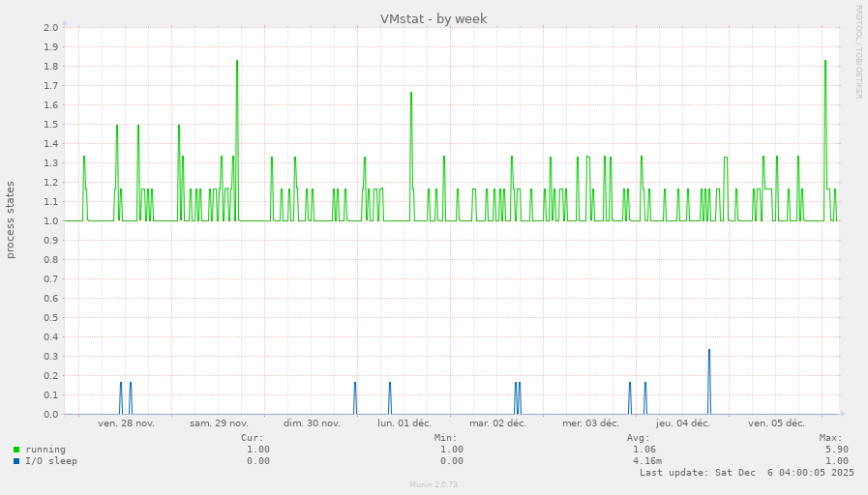868x495 pixels.
Task: Click the 1.8 y-axis tick label
Action: point(51,67)
